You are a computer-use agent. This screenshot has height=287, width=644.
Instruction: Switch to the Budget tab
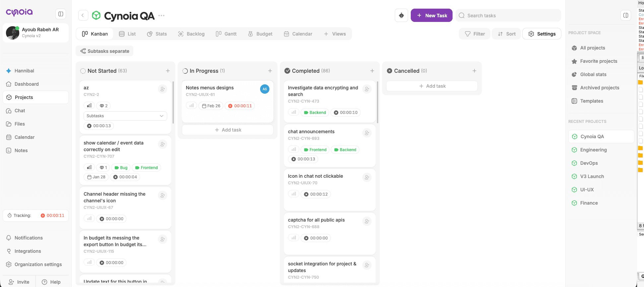(260, 34)
